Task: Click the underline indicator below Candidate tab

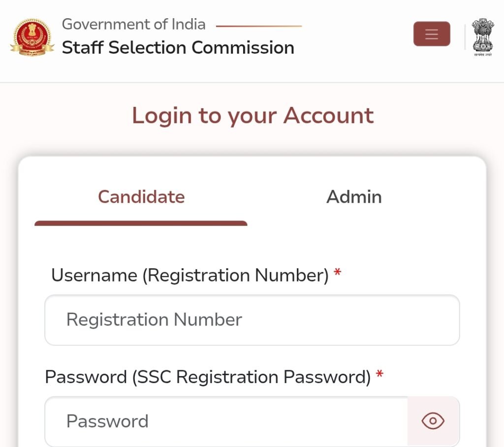Action: click(x=141, y=223)
